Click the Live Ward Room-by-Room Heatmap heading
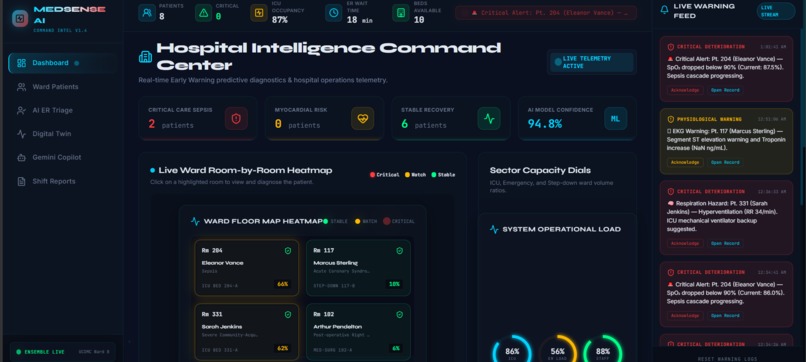The height and width of the screenshot is (362, 806). [x=245, y=170]
